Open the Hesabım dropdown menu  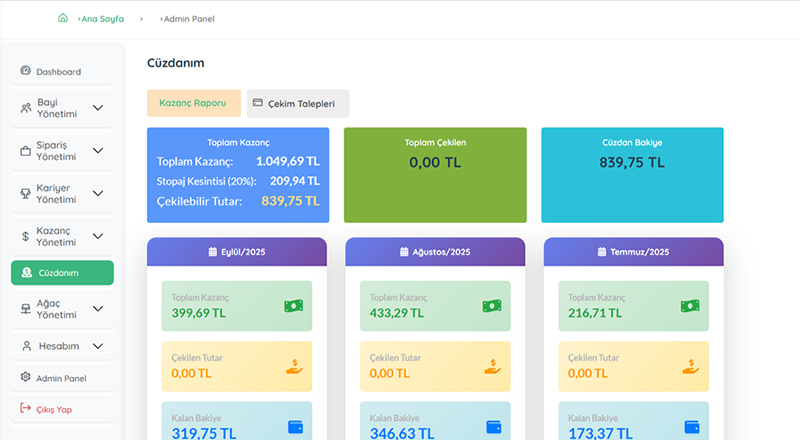(x=97, y=346)
